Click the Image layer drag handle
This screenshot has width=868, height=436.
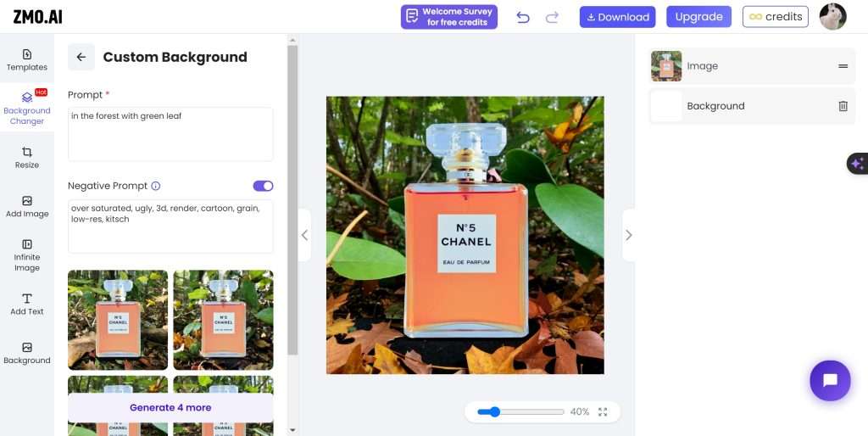(843, 66)
